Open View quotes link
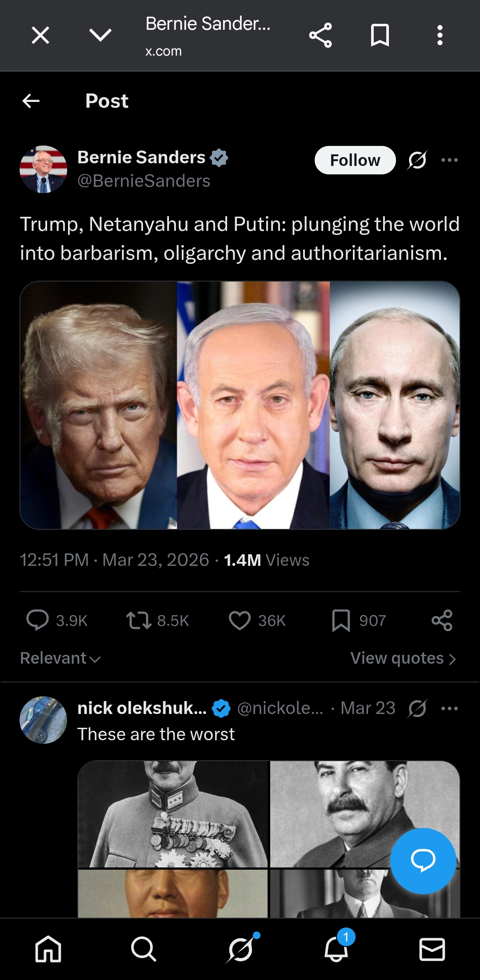Screen dimensions: 480x980 (x=404, y=658)
